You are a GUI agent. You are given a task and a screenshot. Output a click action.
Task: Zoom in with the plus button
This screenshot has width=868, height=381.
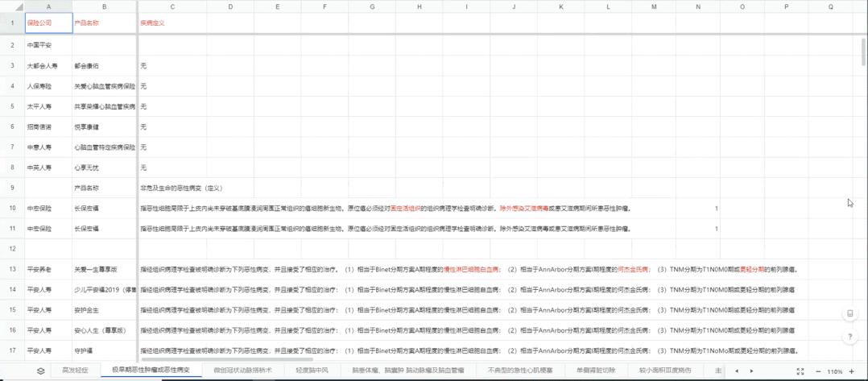tap(851, 371)
